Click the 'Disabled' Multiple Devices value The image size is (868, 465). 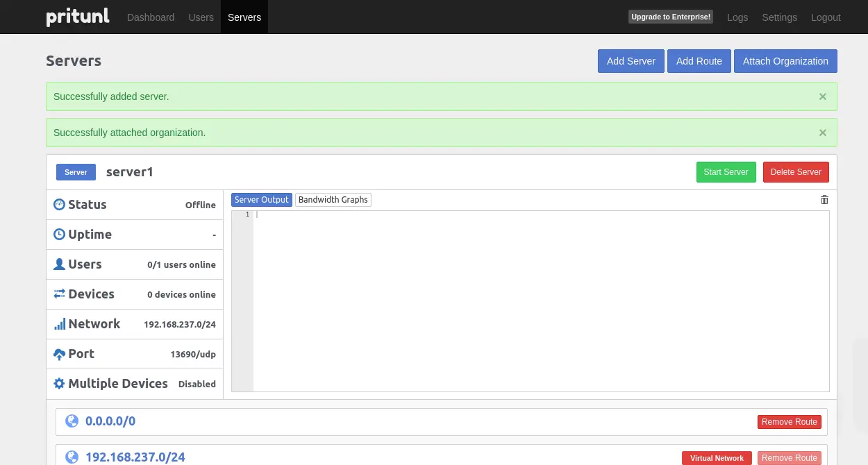coord(197,384)
